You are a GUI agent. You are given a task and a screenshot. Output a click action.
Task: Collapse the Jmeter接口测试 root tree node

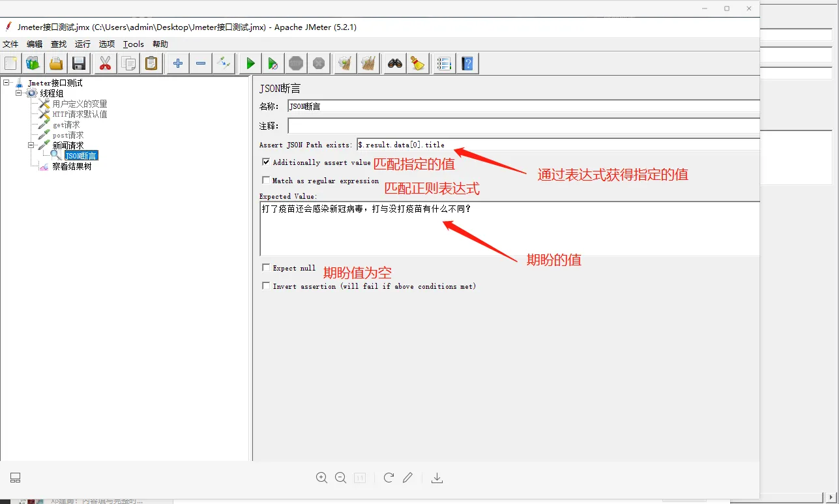pyautogui.click(x=7, y=83)
